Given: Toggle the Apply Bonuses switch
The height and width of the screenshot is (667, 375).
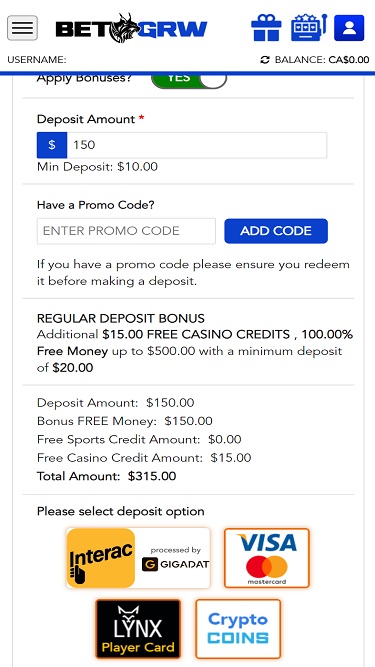Looking at the screenshot, I should [x=189, y=80].
